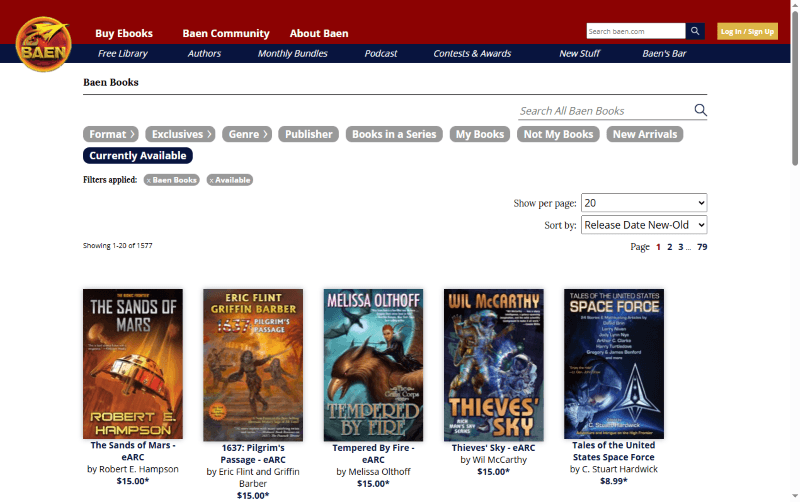Image resolution: width=800 pixels, height=502 pixels.
Task: Click the scrollbar down arrow
Action: (x=795, y=496)
